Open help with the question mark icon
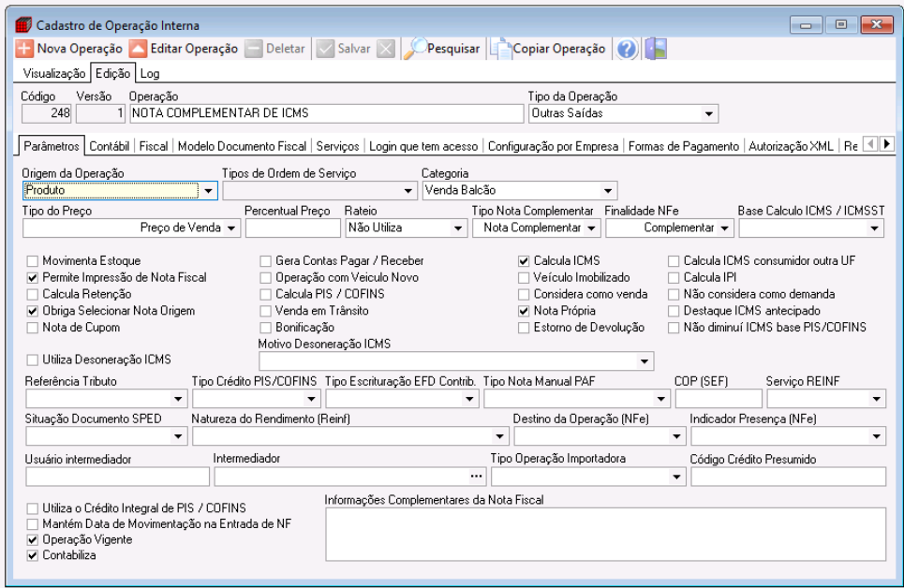Viewport: 904px width, 588px height. click(627, 49)
